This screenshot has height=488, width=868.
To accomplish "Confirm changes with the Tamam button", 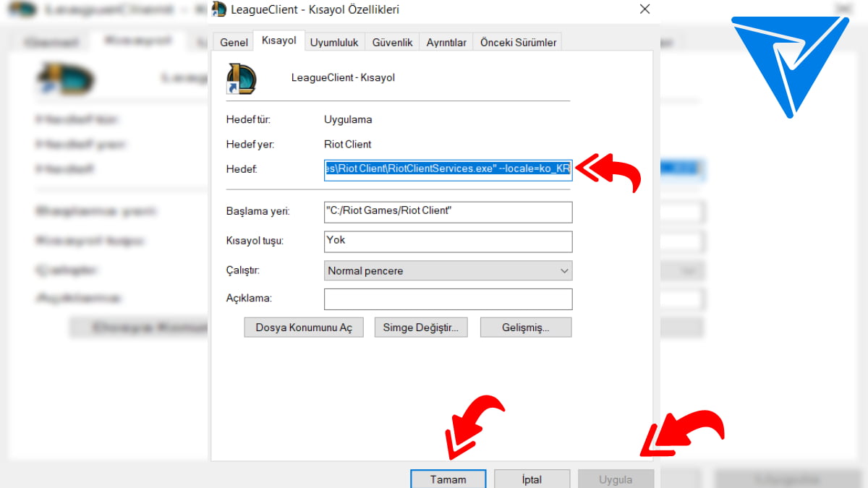I will point(448,479).
